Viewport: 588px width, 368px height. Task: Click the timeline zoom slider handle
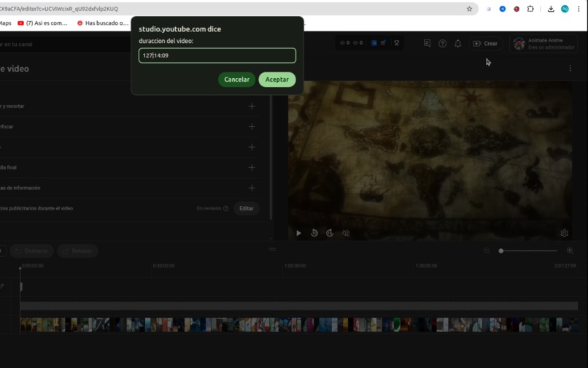pyautogui.click(x=500, y=251)
